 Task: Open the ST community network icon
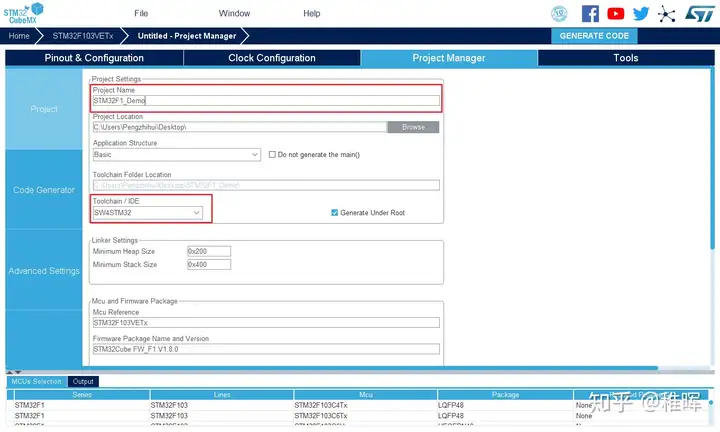coord(666,14)
